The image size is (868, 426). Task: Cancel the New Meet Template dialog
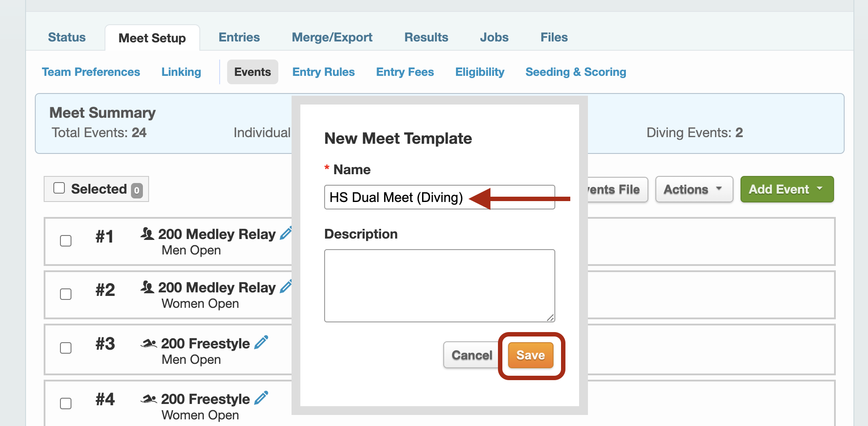471,355
